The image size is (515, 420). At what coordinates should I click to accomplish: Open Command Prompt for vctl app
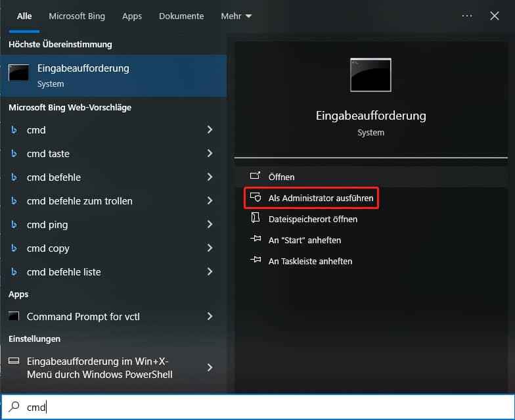click(x=114, y=317)
